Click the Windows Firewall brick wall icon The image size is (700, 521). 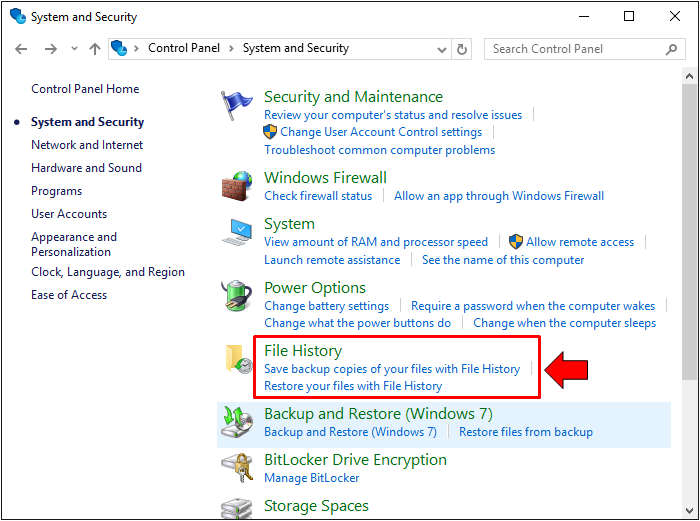(237, 186)
